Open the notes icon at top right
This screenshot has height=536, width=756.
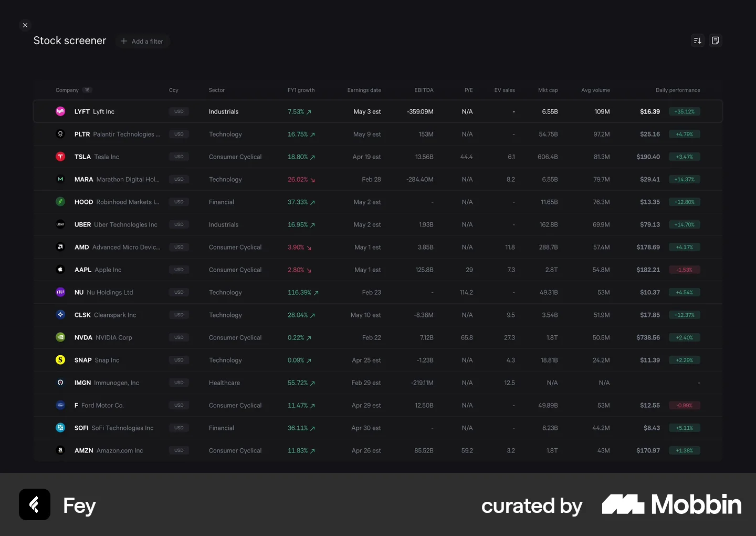coord(716,40)
